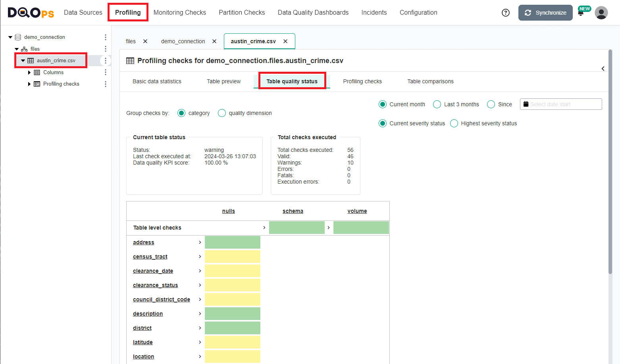Expand the Table level checks row chevron
The image size is (620, 364).
coord(264,228)
